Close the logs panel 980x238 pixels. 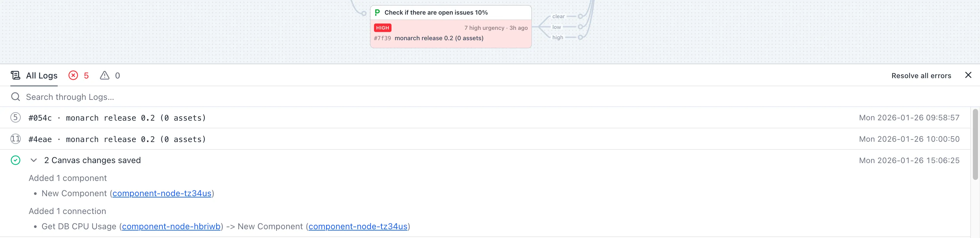[x=968, y=75]
